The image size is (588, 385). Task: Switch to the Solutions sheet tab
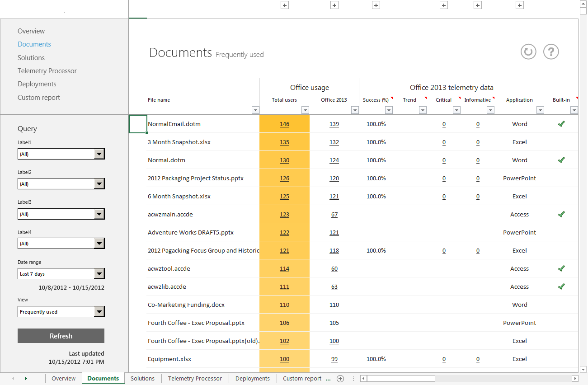142,379
